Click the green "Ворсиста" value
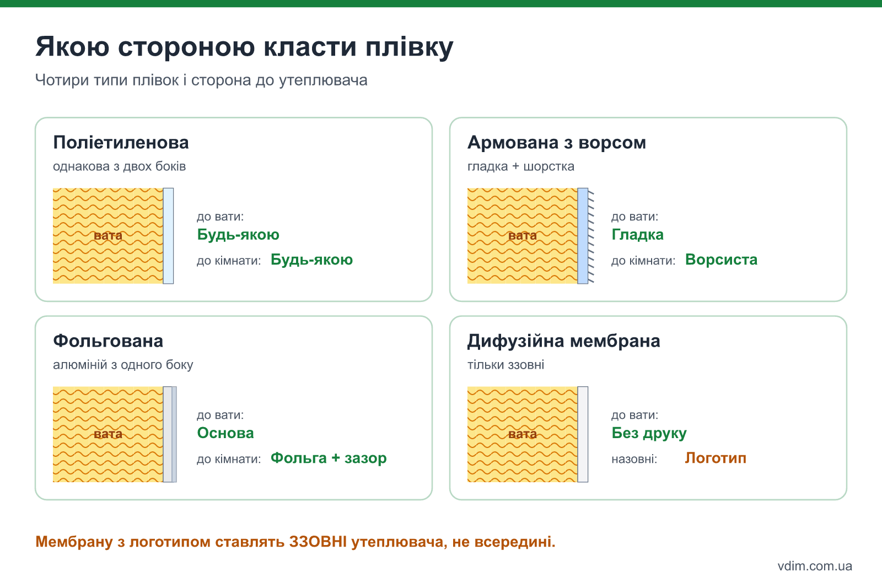Screen dimensions: 882x588 [721, 260]
